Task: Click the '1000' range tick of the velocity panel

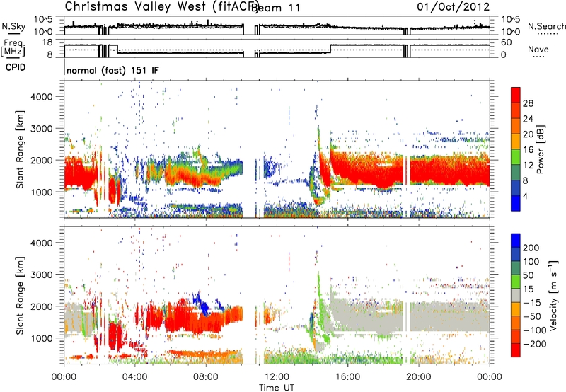Action: (41, 338)
